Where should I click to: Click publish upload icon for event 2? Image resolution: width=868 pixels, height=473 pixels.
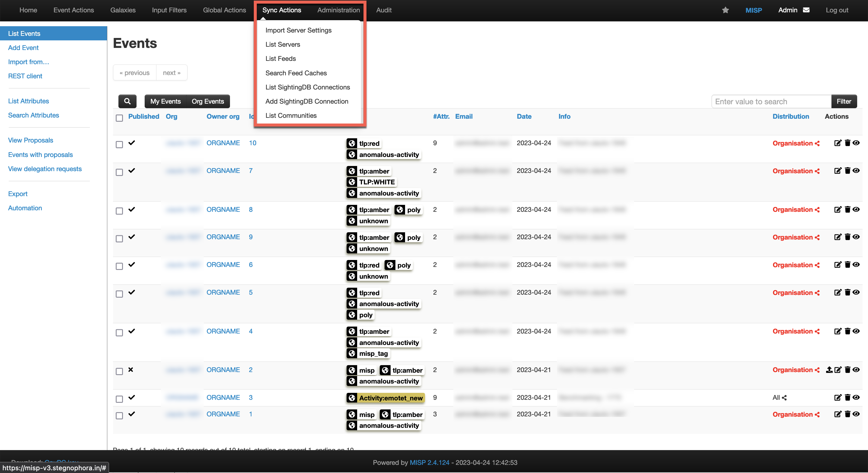click(x=829, y=370)
